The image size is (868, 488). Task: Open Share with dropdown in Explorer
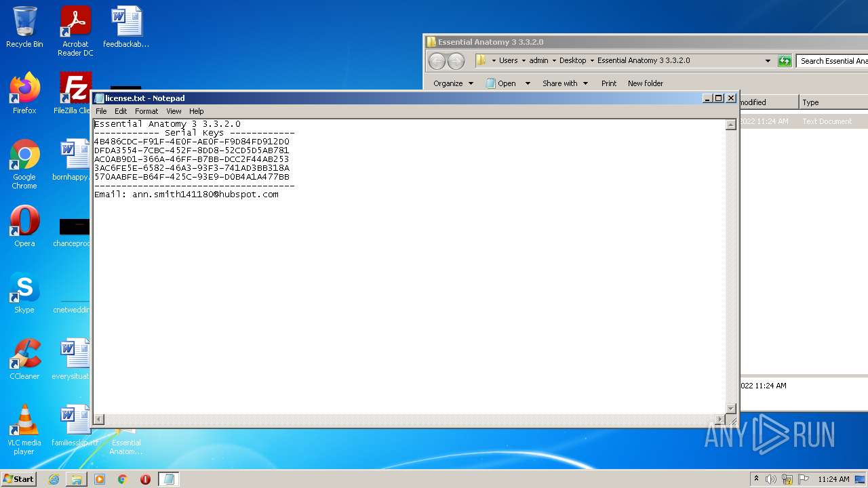[565, 83]
